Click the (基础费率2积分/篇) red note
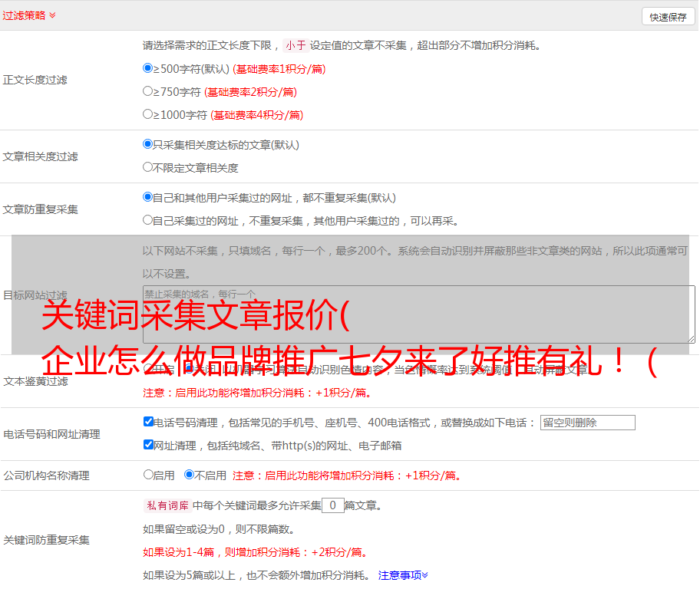Screen dimensions: 700x589 (250, 92)
